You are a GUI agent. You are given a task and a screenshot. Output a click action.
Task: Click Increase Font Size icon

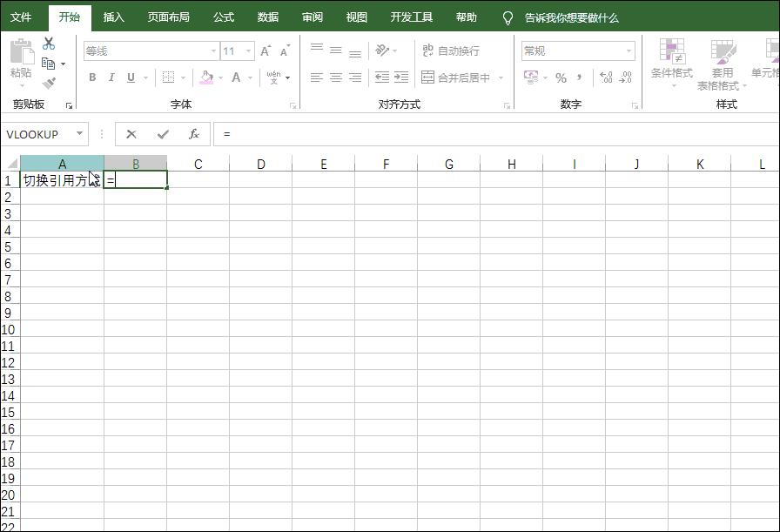265,51
